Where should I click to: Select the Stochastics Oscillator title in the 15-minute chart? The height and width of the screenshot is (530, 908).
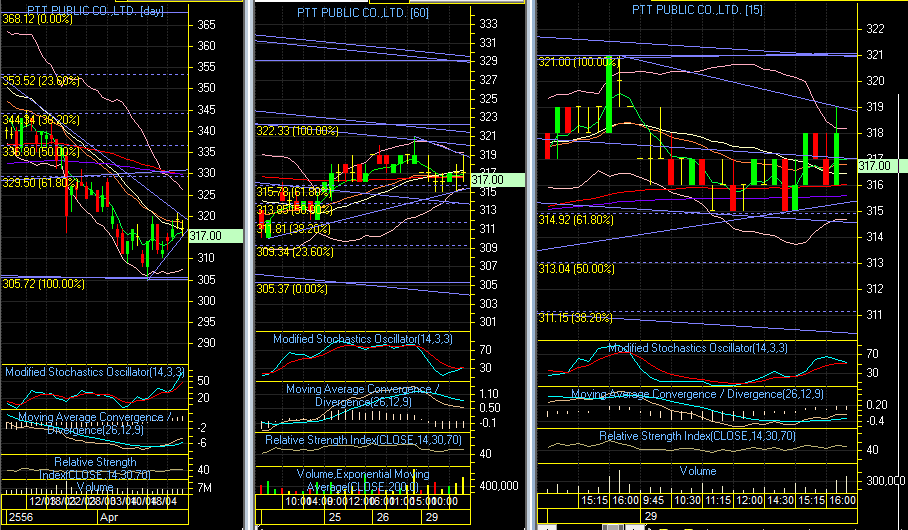click(697, 348)
